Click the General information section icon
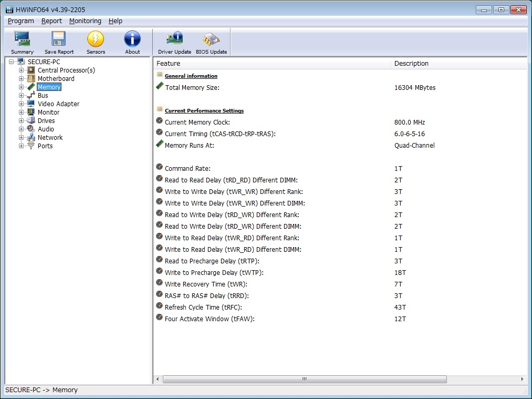The image size is (532, 399). tap(160, 75)
